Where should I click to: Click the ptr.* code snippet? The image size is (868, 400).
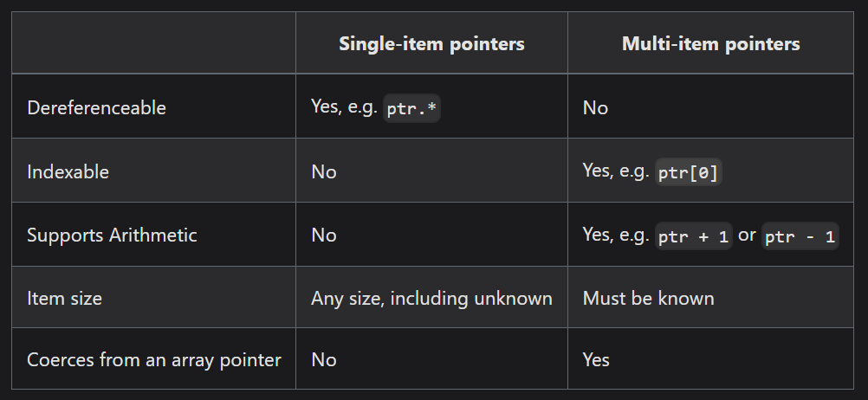click(412, 108)
